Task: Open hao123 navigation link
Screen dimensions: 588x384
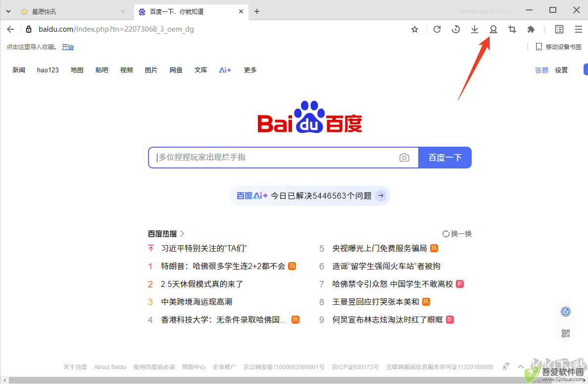Action: click(x=48, y=70)
